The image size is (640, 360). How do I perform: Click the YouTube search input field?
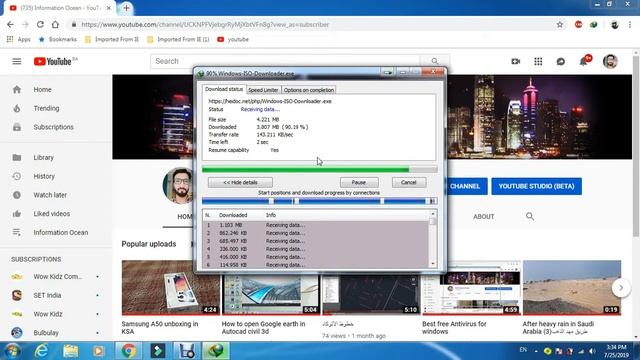[285, 61]
